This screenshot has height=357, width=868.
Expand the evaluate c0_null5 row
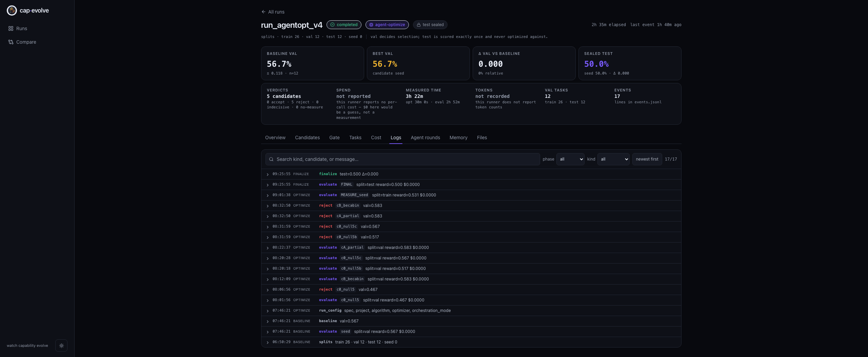click(x=471, y=300)
